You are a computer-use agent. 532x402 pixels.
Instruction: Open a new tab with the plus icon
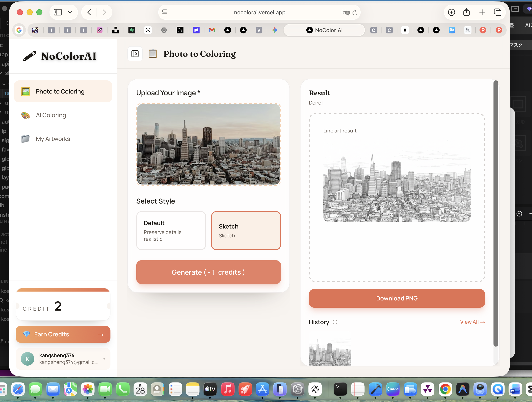point(482,12)
